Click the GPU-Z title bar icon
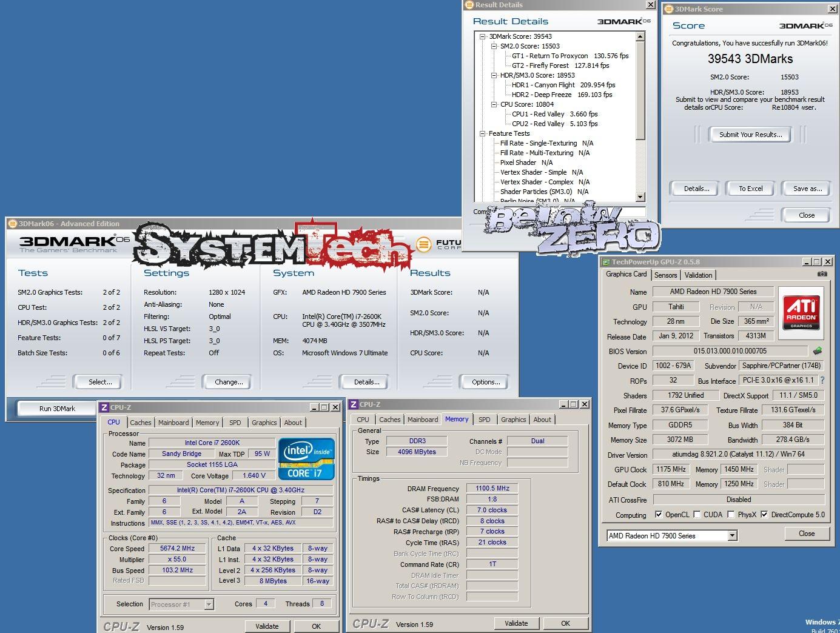Screen dimensions: 840x633 pyautogui.click(x=605, y=262)
